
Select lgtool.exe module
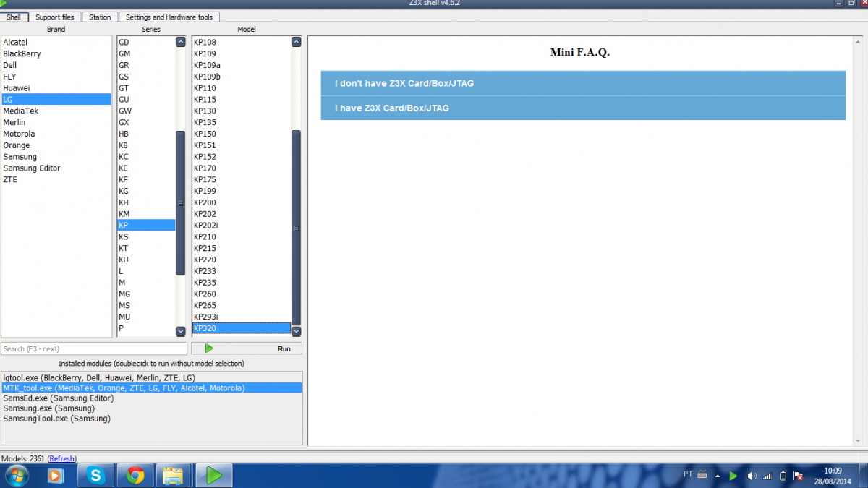point(151,377)
